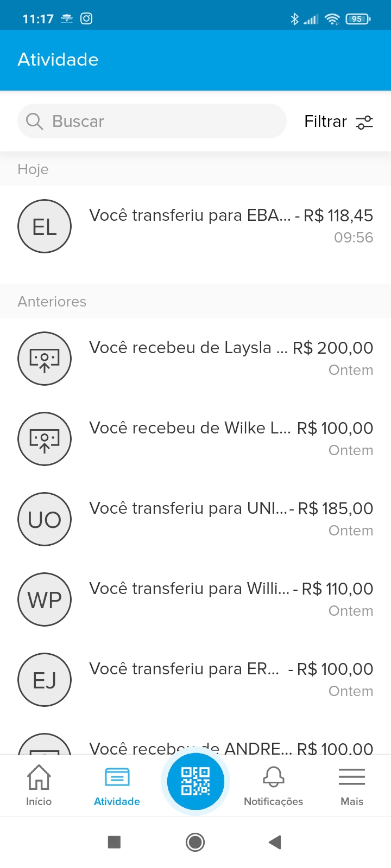
Task: Tap the received-money icon for Laysla
Action: tap(45, 359)
